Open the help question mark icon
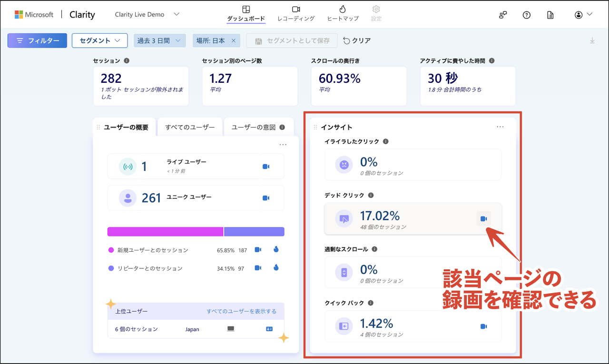 [527, 15]
